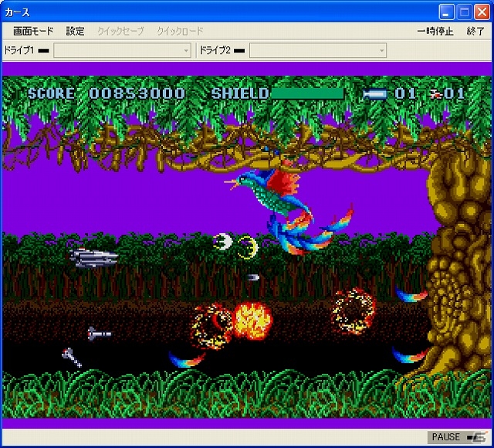Screen dimensions: 494x448
Task: Click the green SHIELD energy bar
Action: coord(307,93)
